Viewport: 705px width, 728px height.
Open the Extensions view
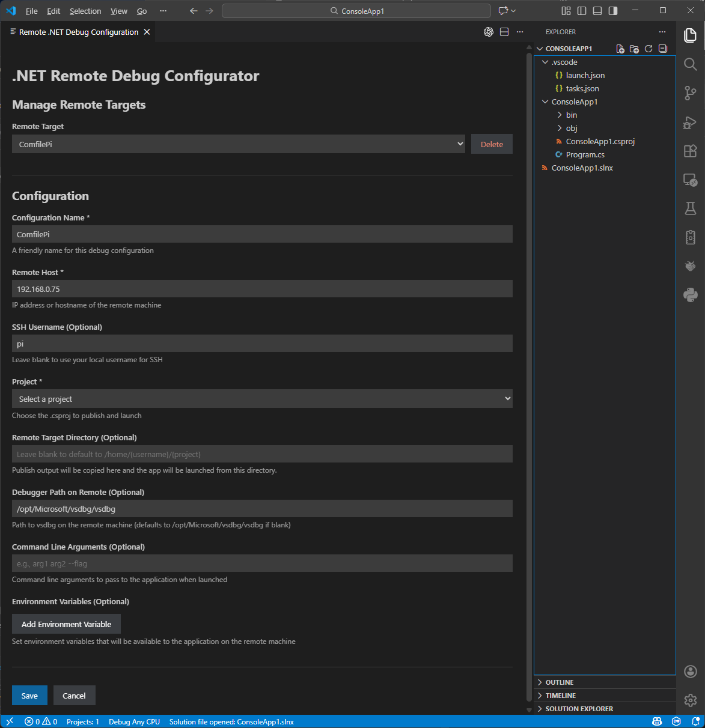click(690, 151)
